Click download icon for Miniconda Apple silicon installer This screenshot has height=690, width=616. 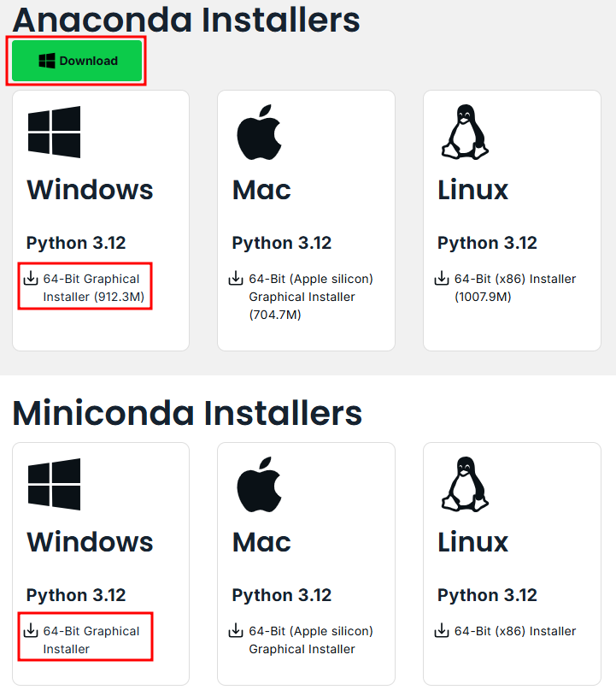tap(236, 630)
